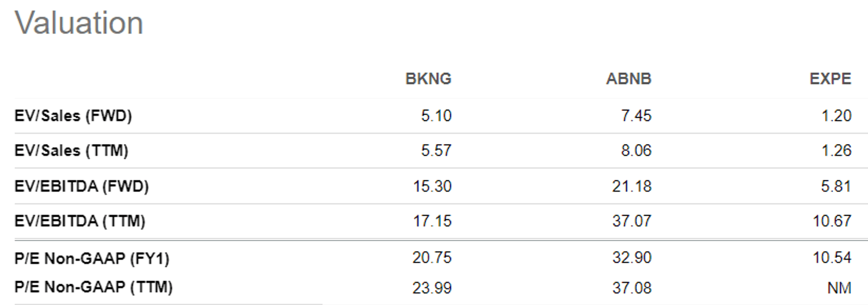Select the Valuation section heading

click(79, 23)
